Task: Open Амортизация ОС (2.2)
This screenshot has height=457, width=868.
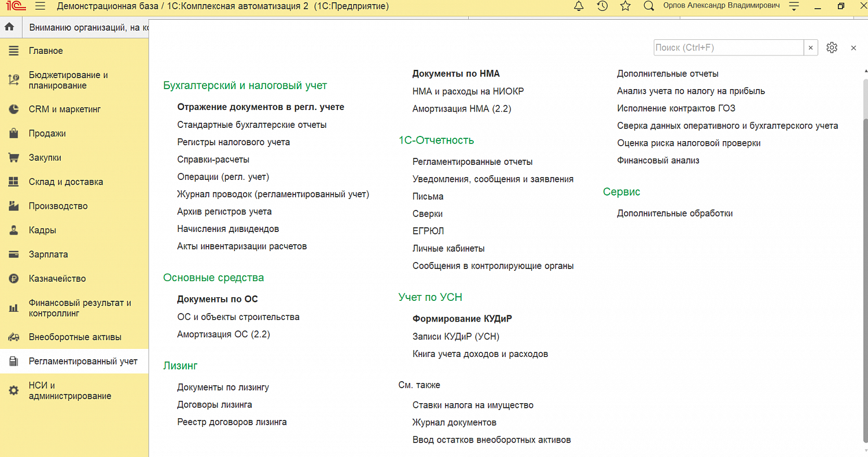Action: click(223, 334)
